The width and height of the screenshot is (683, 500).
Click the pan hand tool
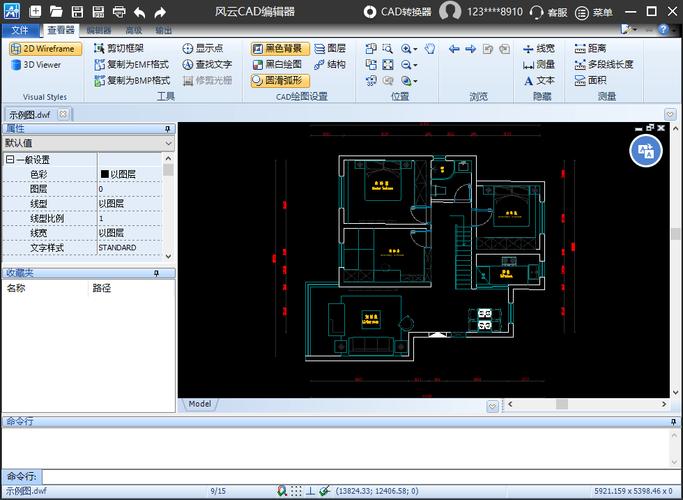click(x=430, y=48)
